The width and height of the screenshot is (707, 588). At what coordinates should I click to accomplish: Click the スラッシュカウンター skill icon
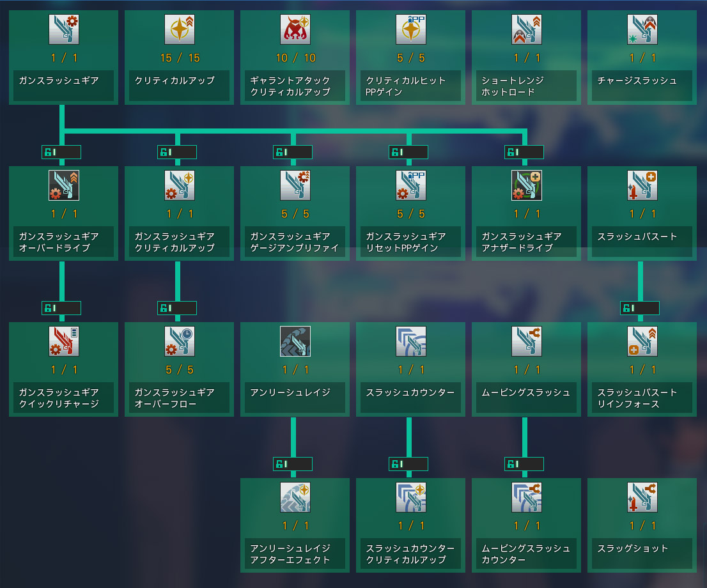coord(411,341)
